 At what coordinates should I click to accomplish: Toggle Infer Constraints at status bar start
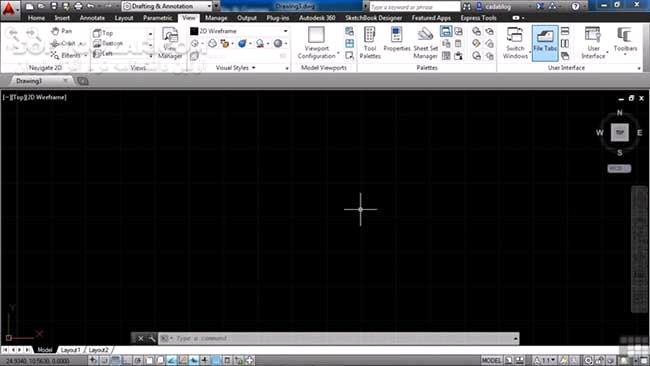tap(93, 360)
